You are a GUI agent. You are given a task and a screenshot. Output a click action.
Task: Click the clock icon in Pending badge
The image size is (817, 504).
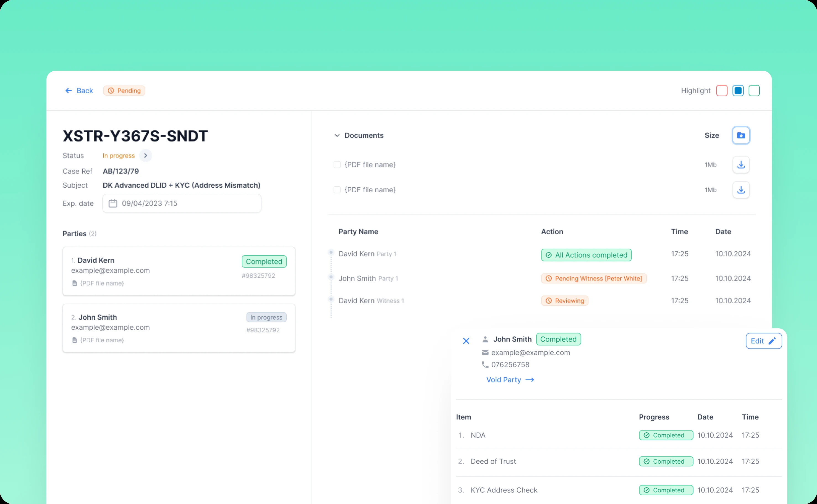pos(111,91)
